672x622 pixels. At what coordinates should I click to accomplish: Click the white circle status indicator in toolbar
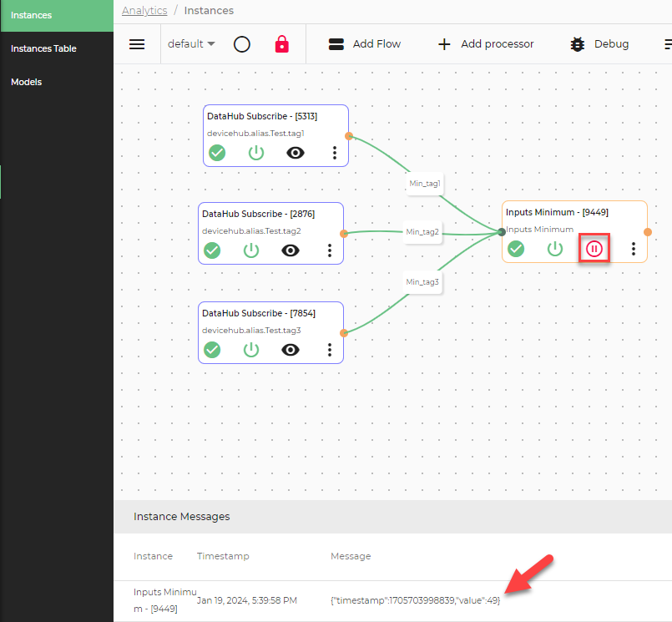(x=242, y=44)
